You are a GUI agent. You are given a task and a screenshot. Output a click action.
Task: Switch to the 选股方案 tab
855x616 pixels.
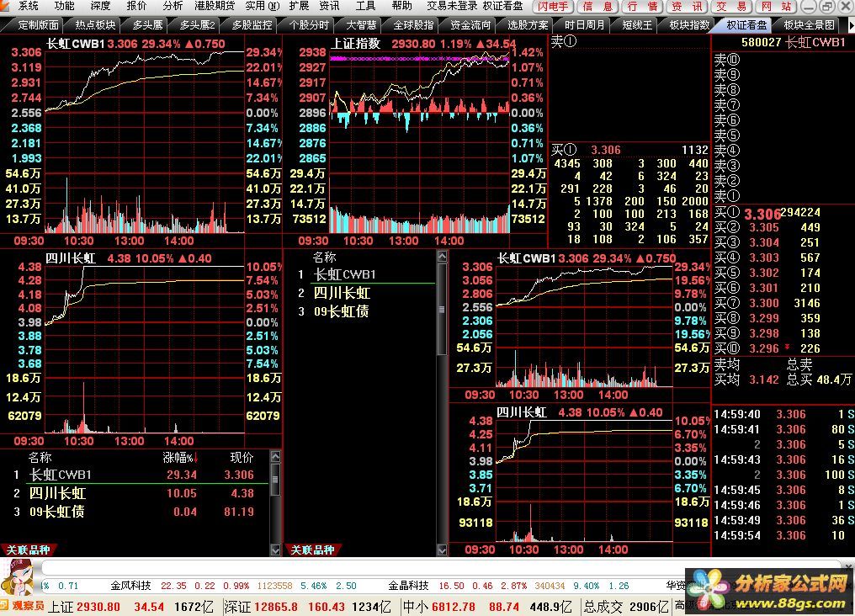[x=528, y=25]
